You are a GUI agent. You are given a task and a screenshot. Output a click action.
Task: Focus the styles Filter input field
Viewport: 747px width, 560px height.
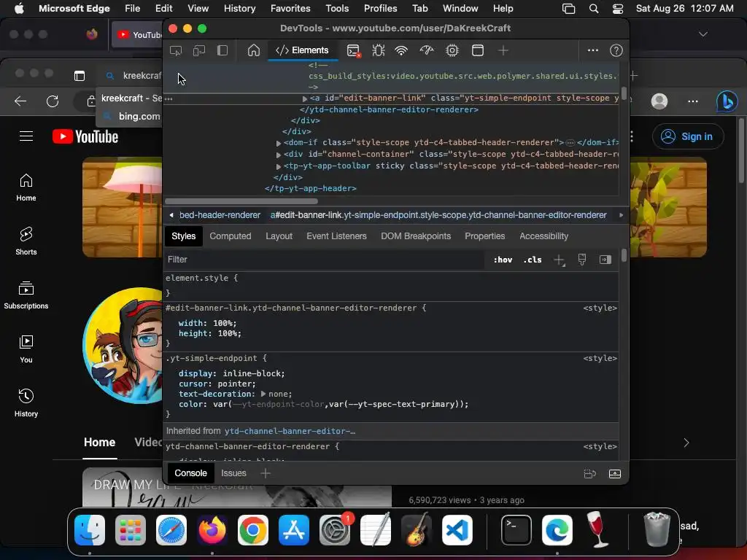[324, 260]
